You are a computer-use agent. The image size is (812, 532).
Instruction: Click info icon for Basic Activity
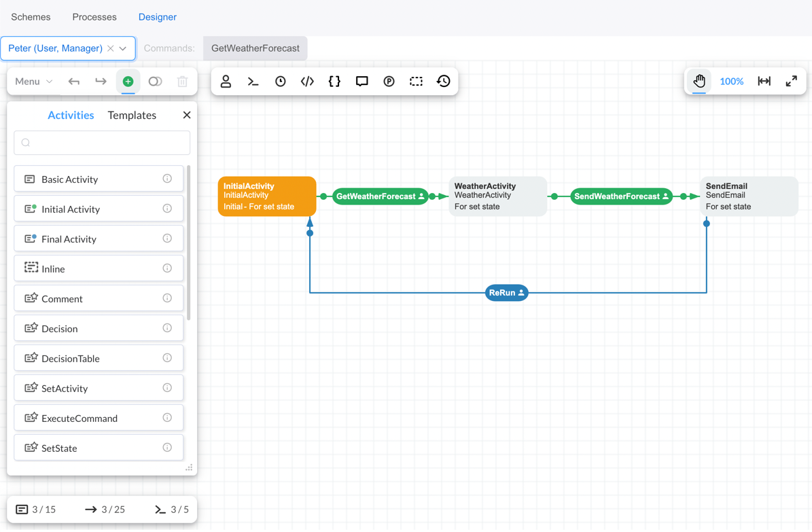point(167,179)
